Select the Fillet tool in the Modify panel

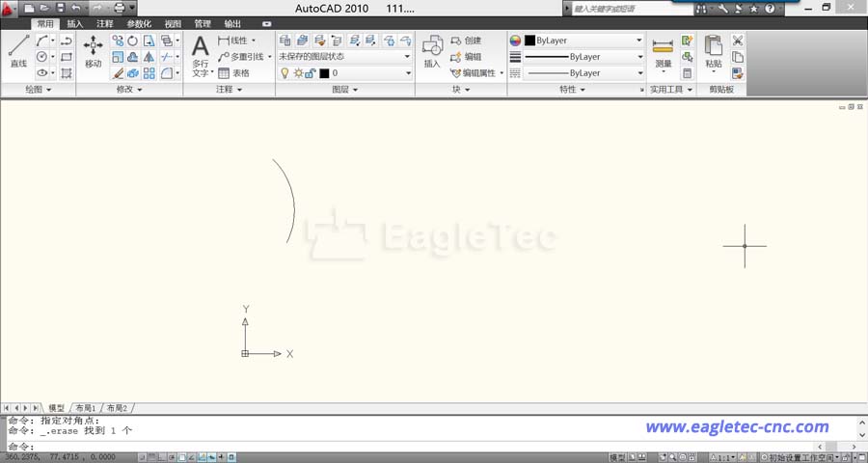166,72
